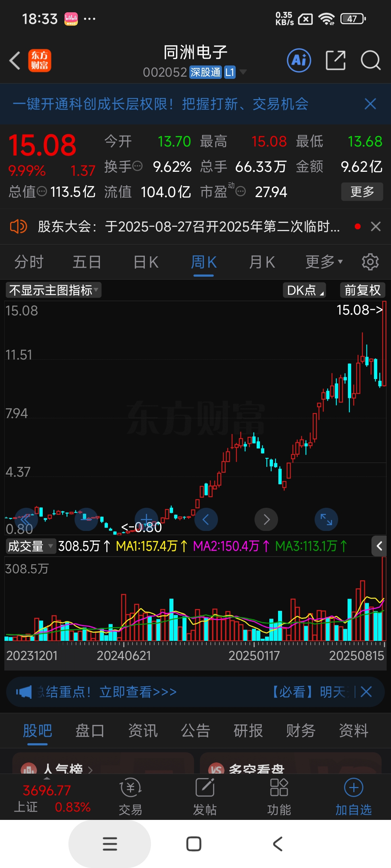Expand the 更多 chart periods dropdown
391x868 pixels.
click(324, 262)
